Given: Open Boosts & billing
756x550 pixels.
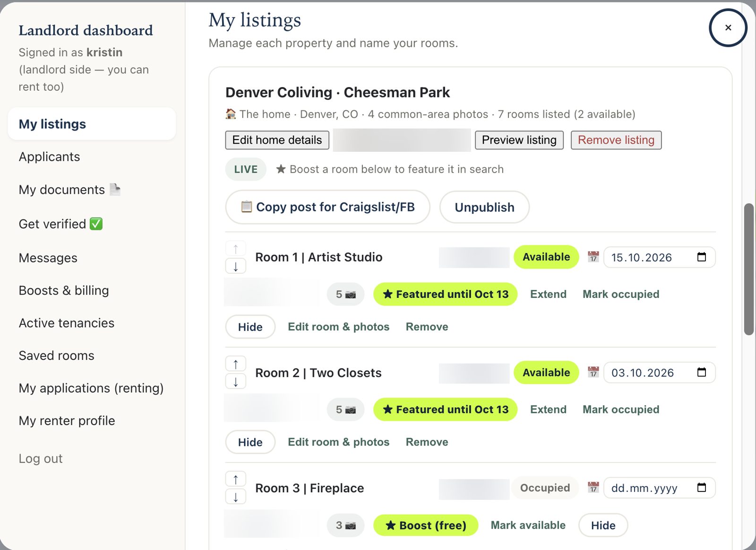Looking at the screenshot, I should [x=64, y=290].
